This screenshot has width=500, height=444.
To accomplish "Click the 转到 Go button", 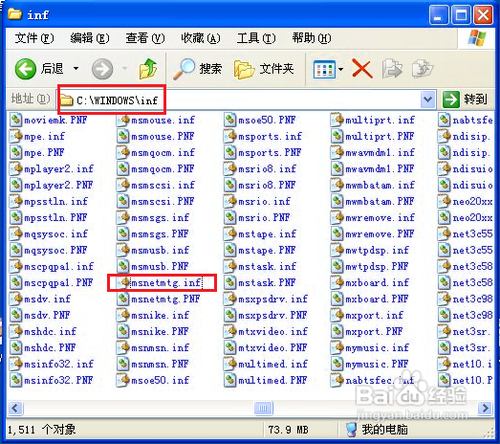I will pos(466,99).
